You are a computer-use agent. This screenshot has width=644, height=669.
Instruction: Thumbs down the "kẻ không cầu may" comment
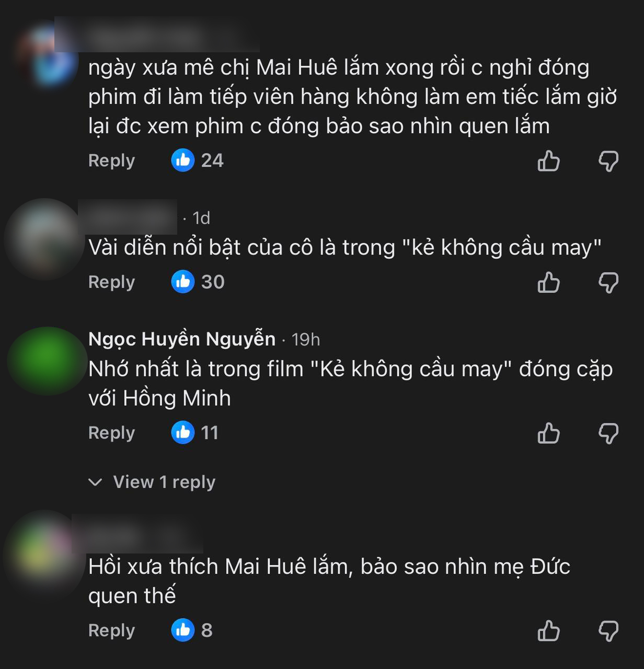[x=609, y=282]
